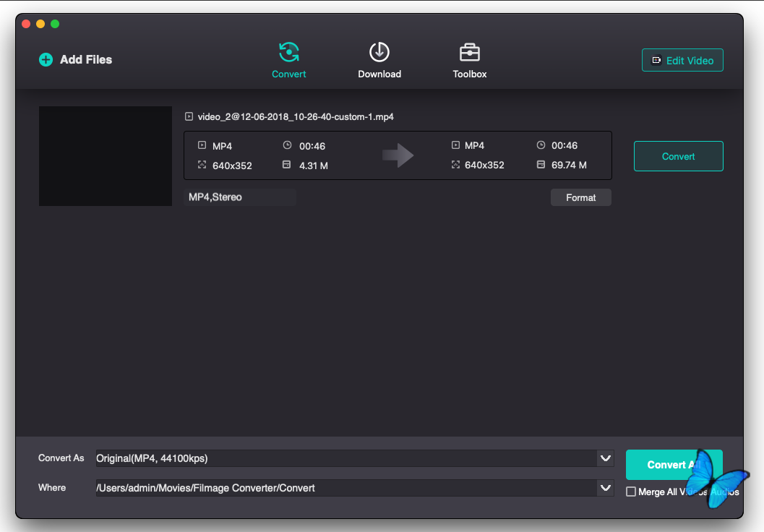The height and width of the screenshot is (532, 764).
Task: Open the Download section icon
Action: point(379,53)
